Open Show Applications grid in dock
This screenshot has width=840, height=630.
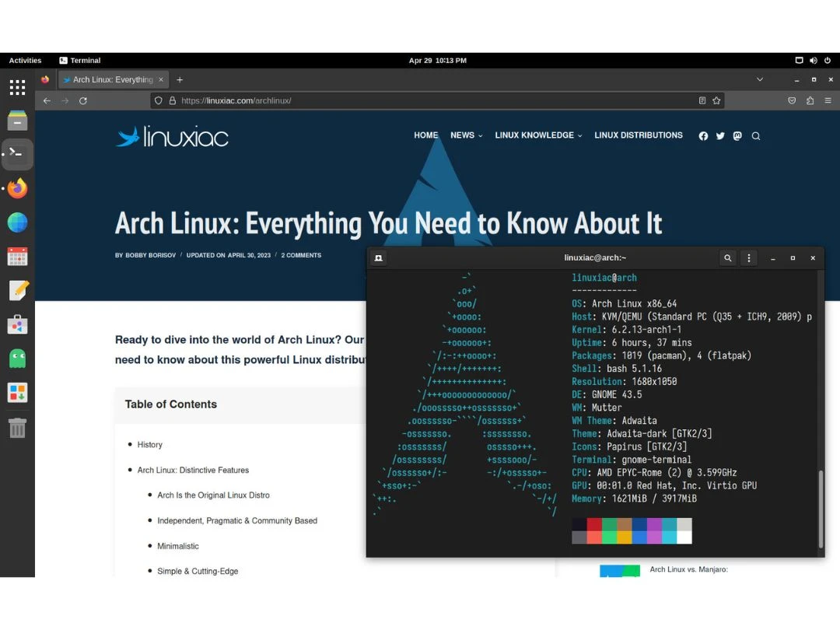(17, 87)
